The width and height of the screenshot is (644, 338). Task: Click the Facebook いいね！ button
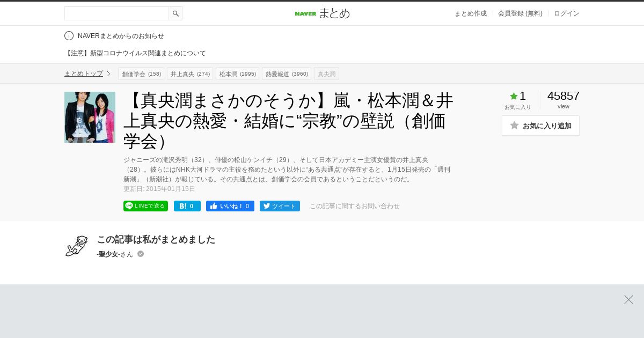coord(230,206)
